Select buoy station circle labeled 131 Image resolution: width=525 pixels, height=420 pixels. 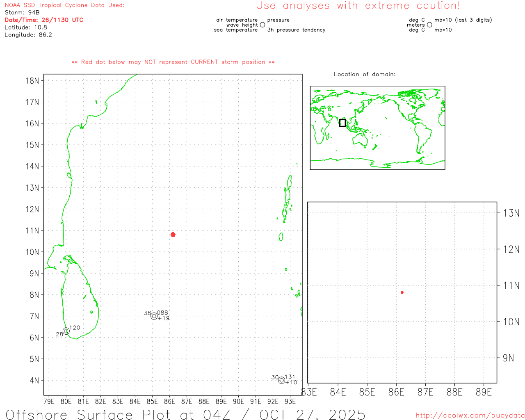coord(281,380)
